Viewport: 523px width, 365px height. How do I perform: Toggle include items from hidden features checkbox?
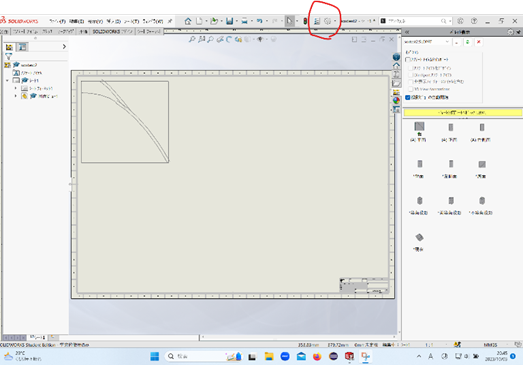pyautogui.click(x=411, y=82)
